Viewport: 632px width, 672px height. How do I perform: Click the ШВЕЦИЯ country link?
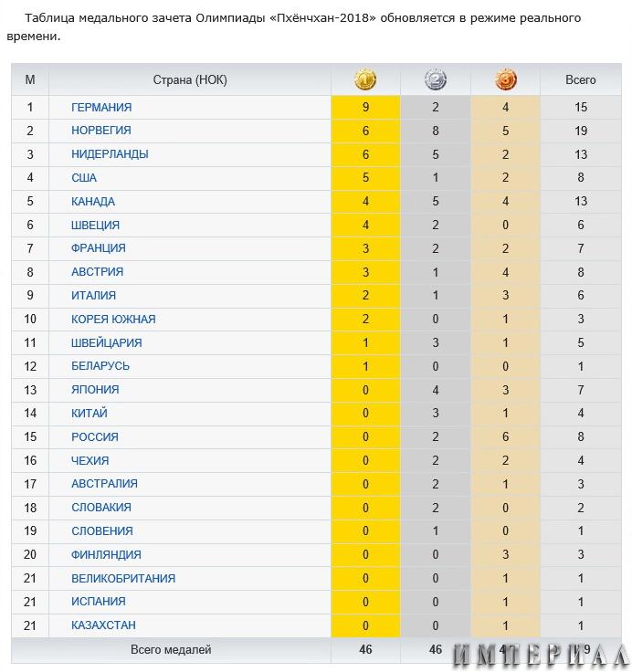click(95, 225)
